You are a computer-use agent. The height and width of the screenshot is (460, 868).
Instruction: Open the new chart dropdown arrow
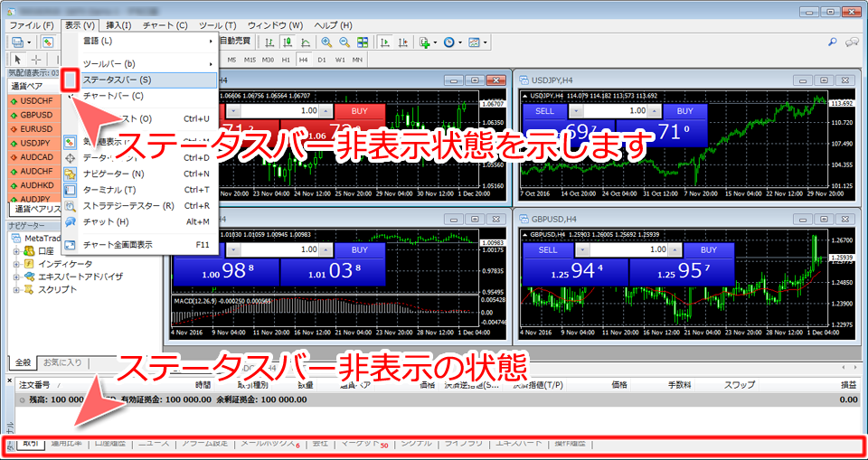29,42
